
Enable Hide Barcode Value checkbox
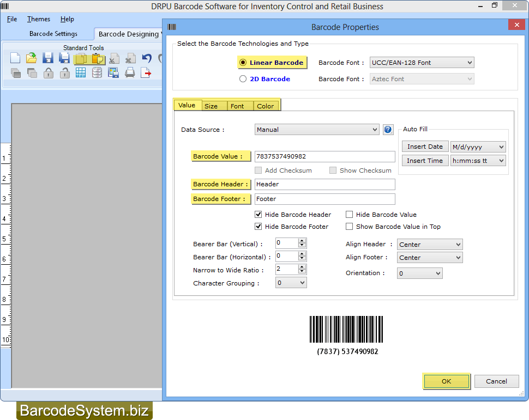(349, 215)
